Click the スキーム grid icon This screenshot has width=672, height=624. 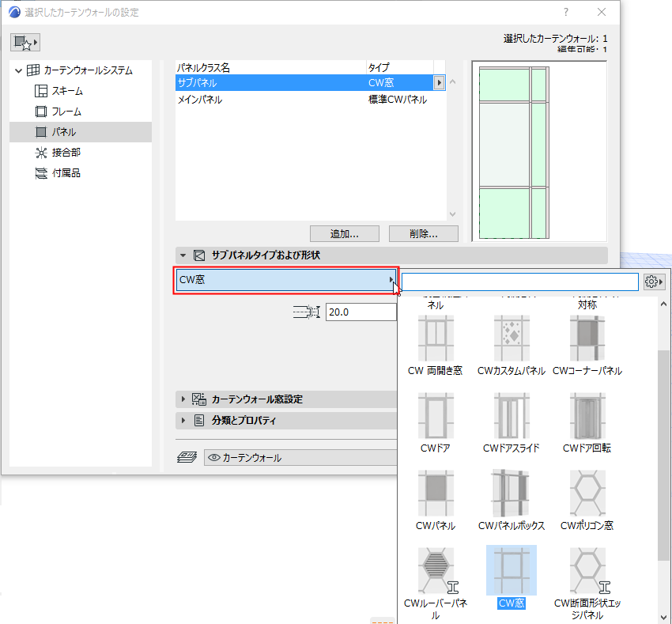click(41, 91)
